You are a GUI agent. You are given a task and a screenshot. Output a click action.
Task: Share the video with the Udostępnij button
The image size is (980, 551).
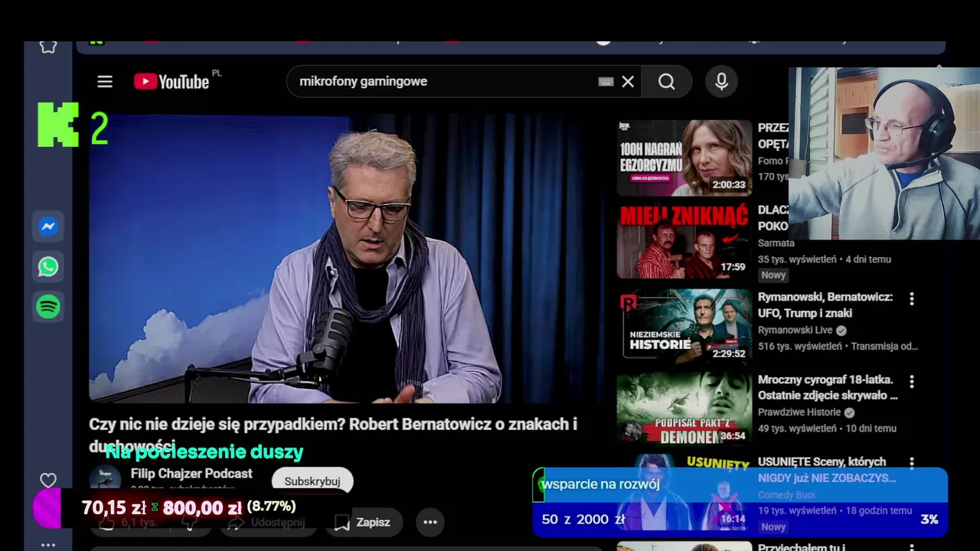(x=267, y=522)
